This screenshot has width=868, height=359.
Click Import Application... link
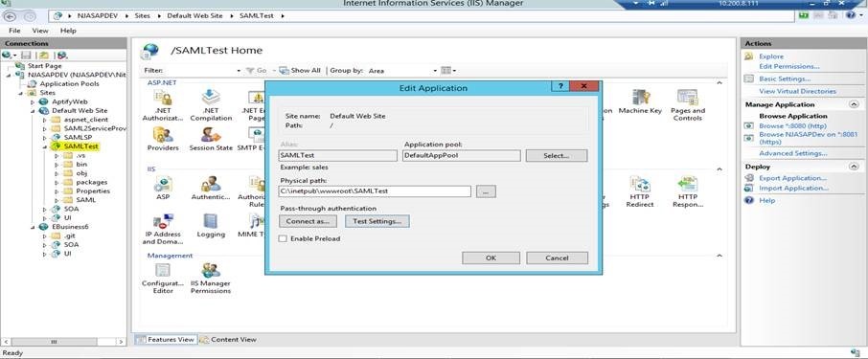click(793, 188)
